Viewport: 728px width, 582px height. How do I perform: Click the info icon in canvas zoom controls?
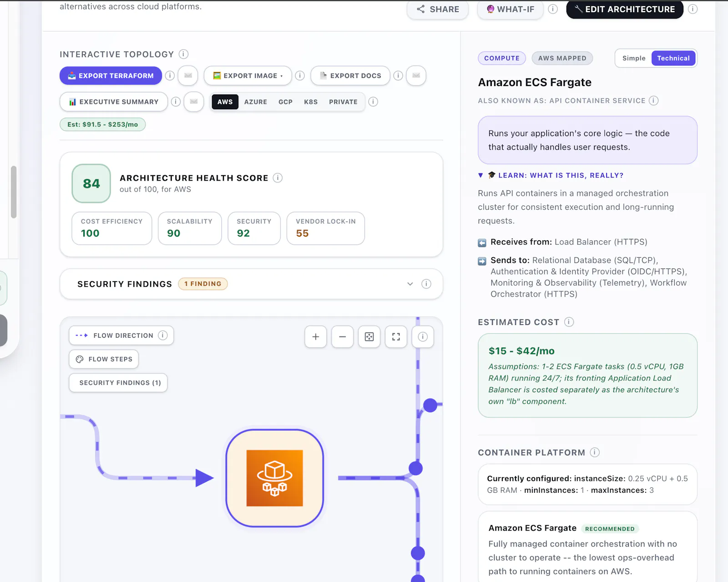coord(423,337)
